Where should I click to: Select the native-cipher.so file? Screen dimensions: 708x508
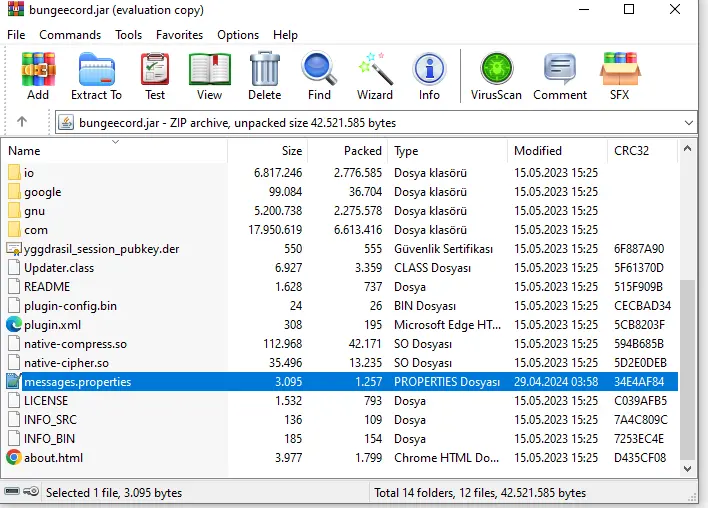(x=66, y=363)
